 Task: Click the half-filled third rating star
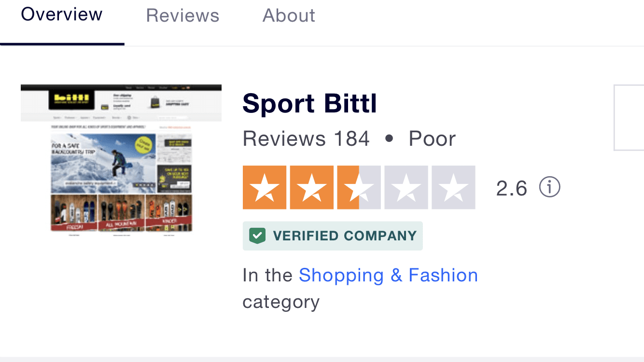tap(359, 188)
